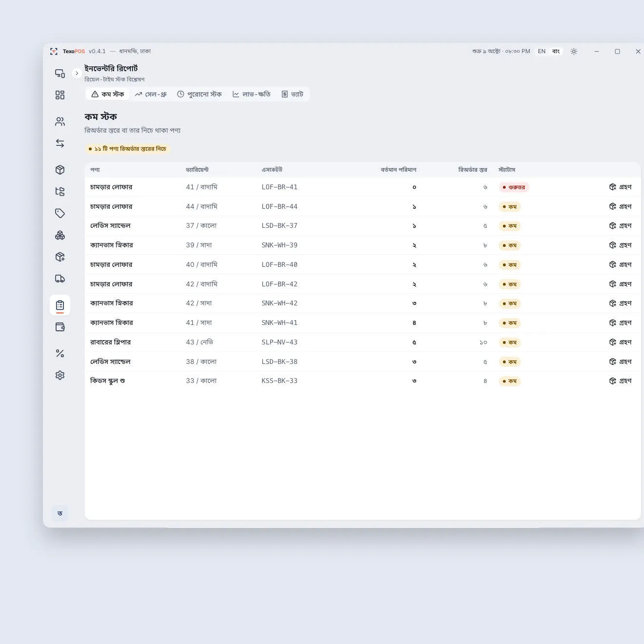Switch to the লাভ-ক্ষতি tab
644x644 pixels.
point(252,94)
